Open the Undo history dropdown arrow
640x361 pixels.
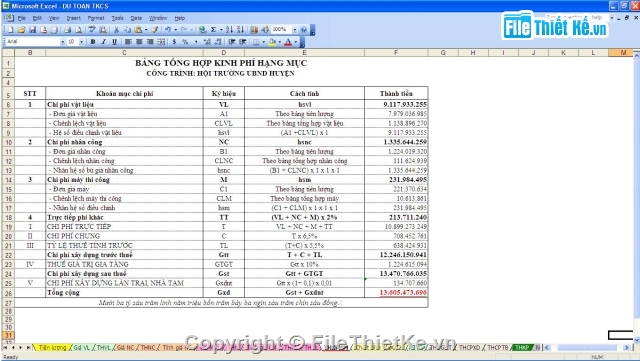click(176, 30)
